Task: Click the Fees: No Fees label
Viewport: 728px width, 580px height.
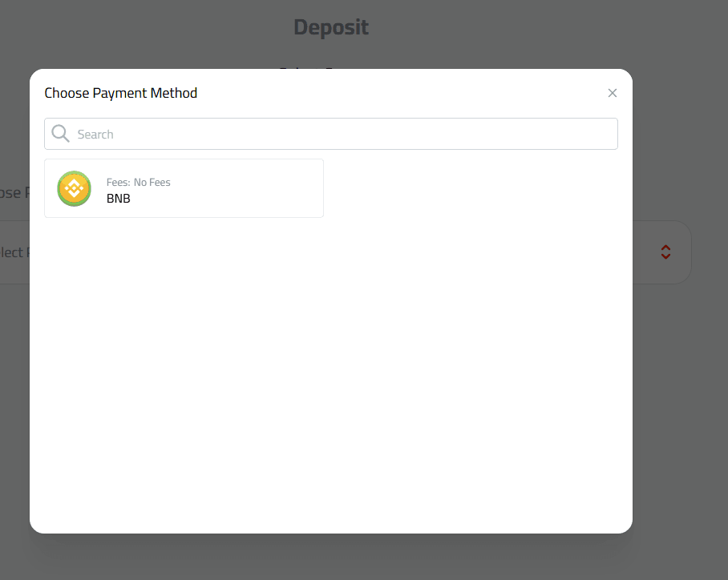Action: click(138, 182)
